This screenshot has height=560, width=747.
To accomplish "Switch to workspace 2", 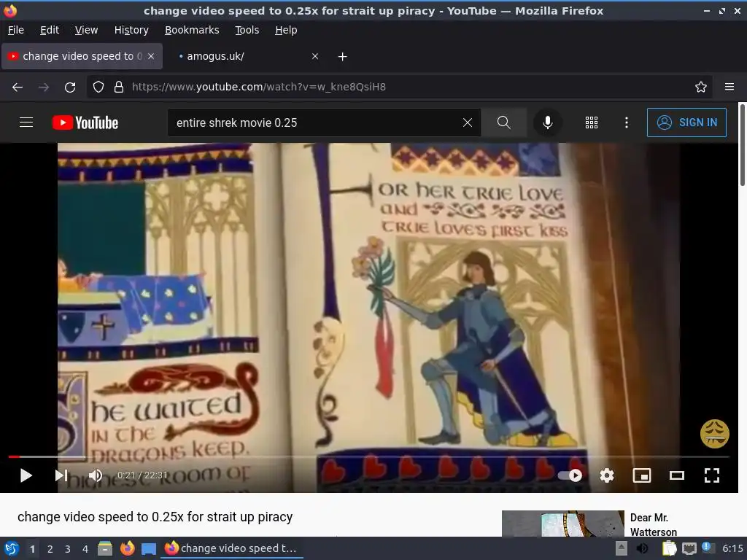I will [50, 549].
